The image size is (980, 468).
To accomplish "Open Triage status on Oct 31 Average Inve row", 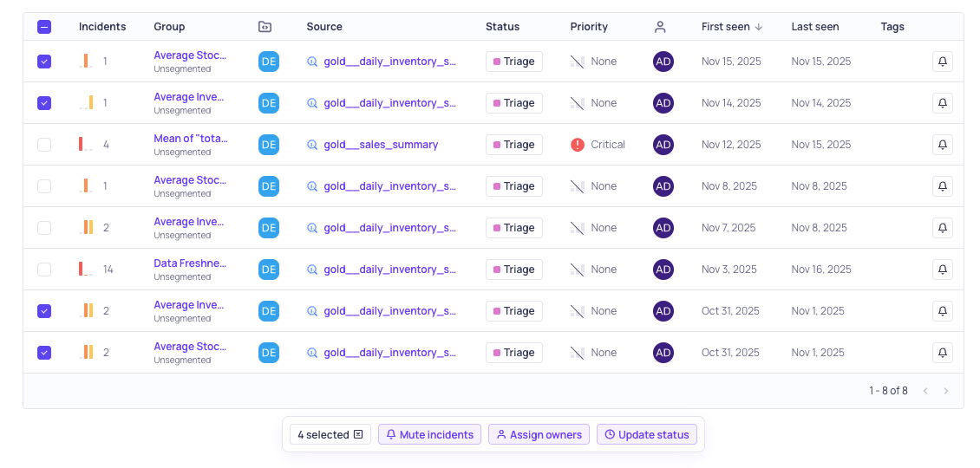I will [513, 310].
